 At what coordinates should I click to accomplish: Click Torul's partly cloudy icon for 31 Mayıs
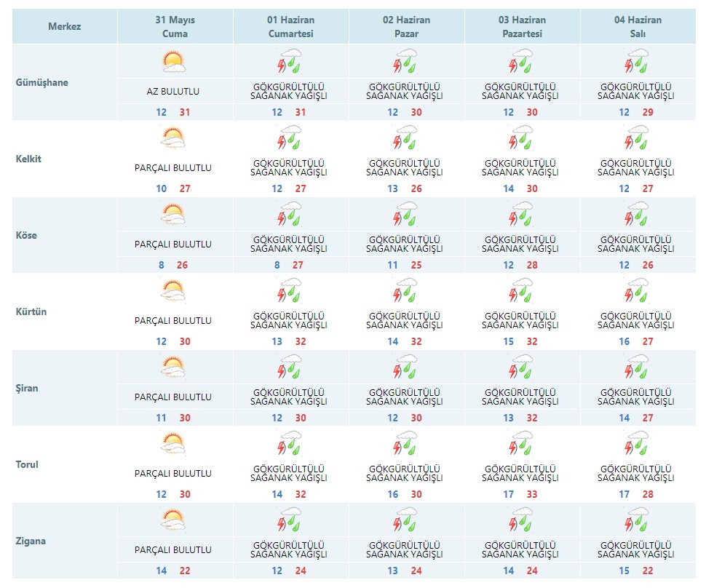173,444
